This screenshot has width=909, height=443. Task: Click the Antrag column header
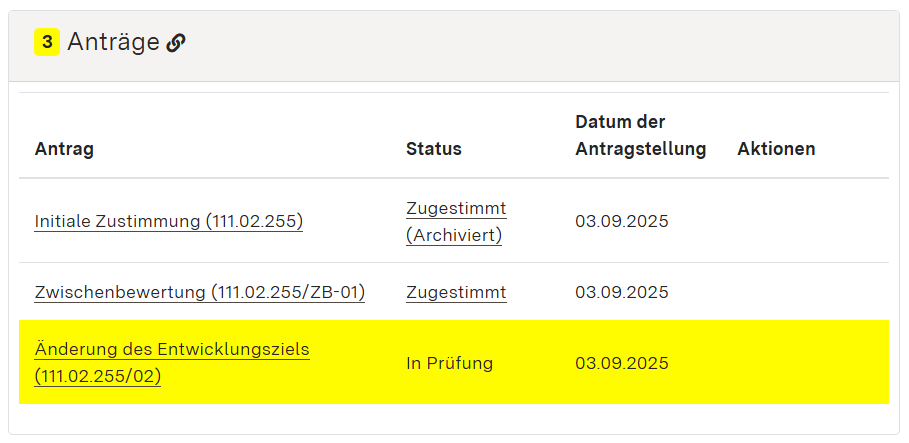pyautogui.click(x=64, y=149)
